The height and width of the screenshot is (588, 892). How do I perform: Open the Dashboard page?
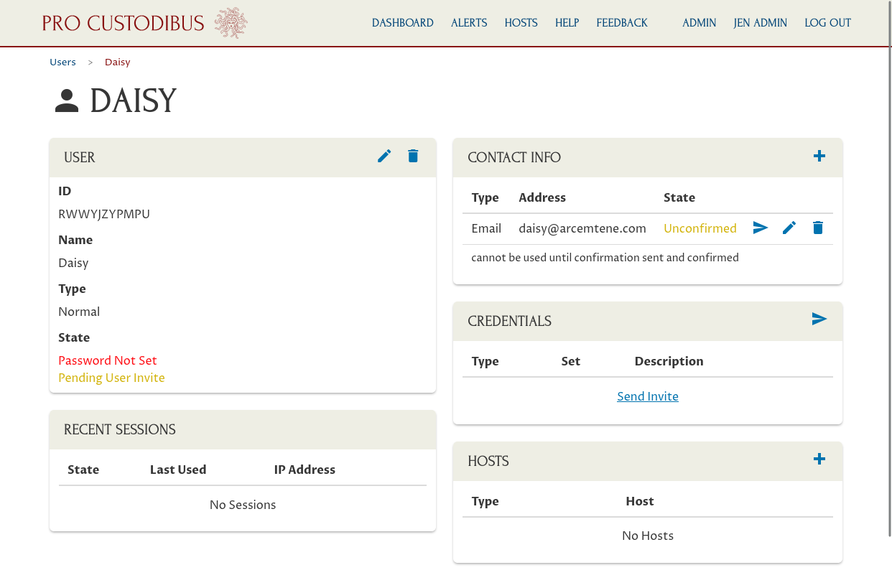click(403, 23)
